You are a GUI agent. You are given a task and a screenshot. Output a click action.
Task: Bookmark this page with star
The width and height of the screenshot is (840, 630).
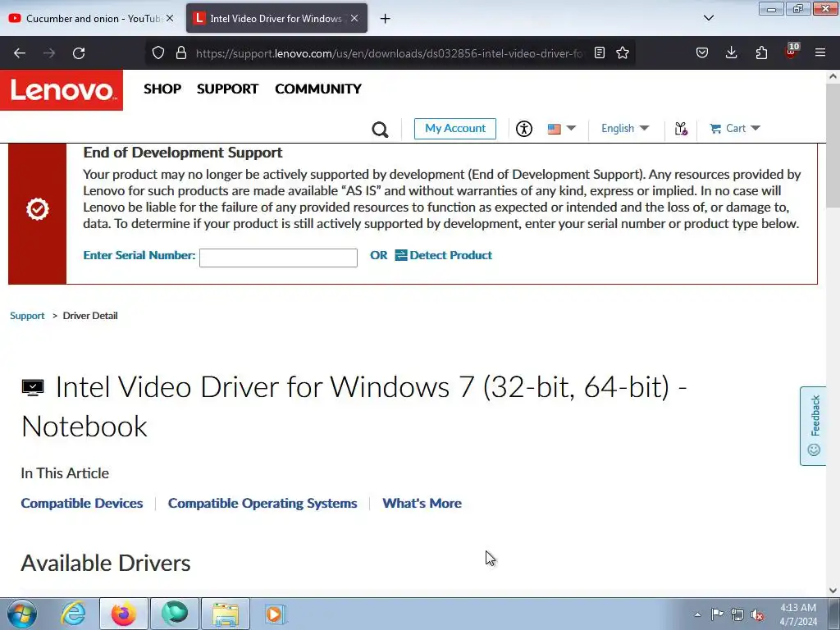pos(623,53)
